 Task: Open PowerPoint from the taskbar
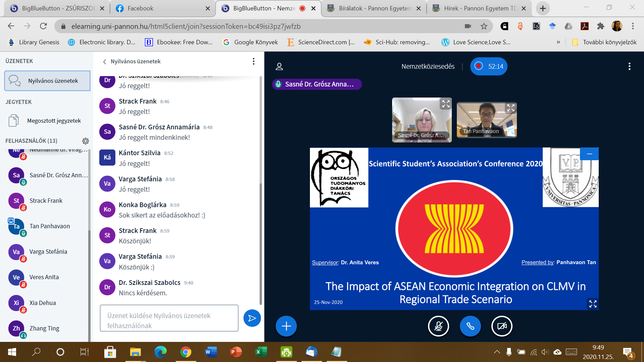coord(236,352)
